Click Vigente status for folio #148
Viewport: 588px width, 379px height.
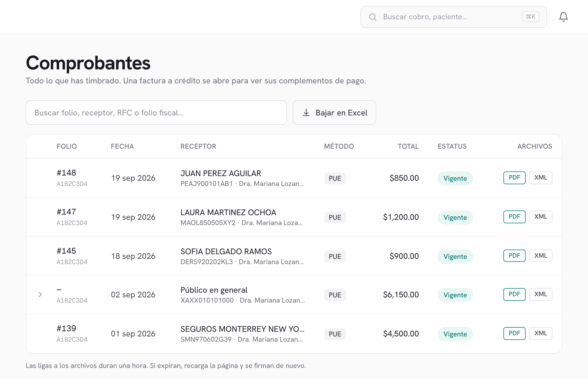click(455, 178)
